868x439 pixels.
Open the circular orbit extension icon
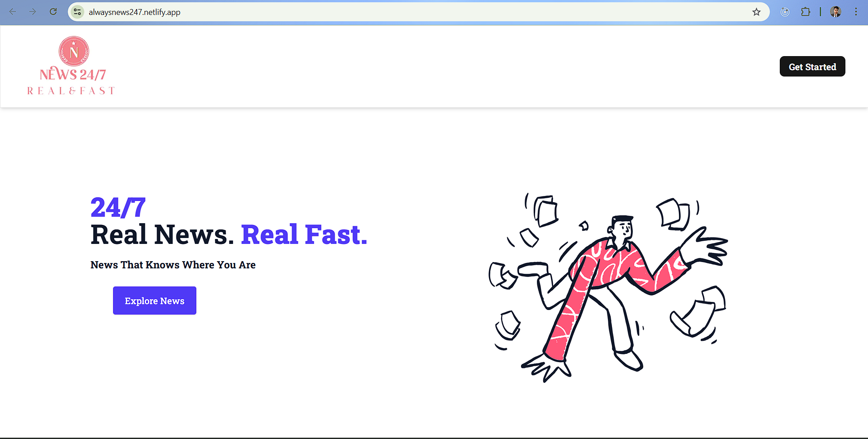click(x=785, y=12)
